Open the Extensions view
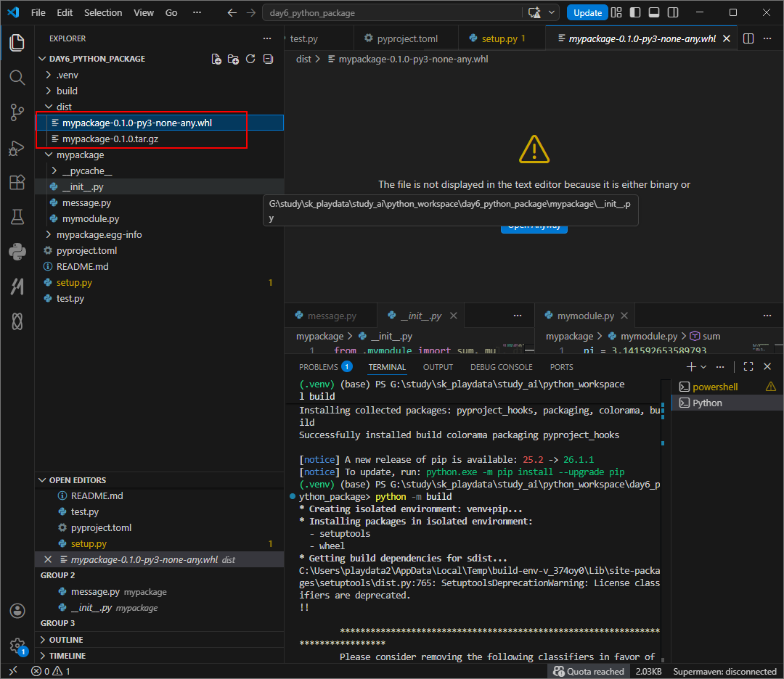Screen dimensions: 784x679 (17, 182)
